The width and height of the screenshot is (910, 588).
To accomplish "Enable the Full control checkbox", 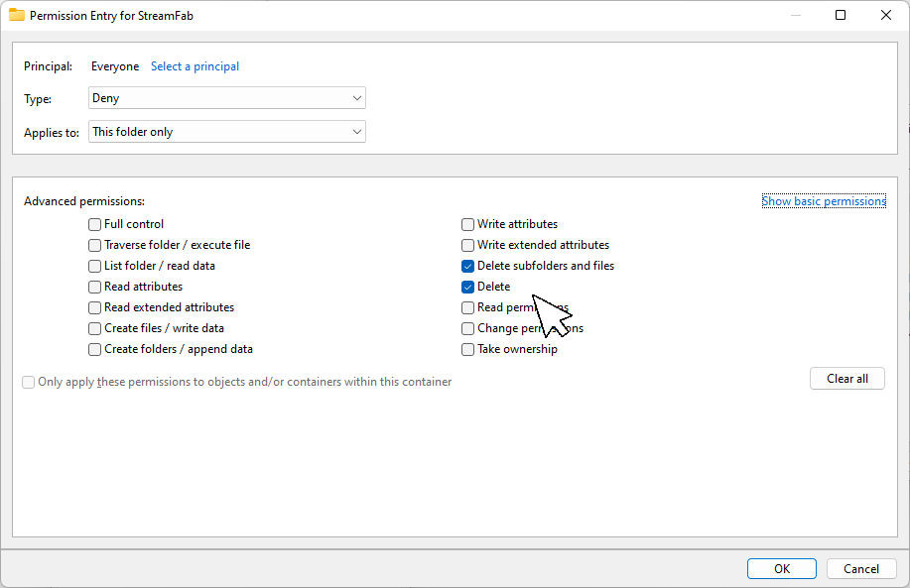I will point(95,224).
